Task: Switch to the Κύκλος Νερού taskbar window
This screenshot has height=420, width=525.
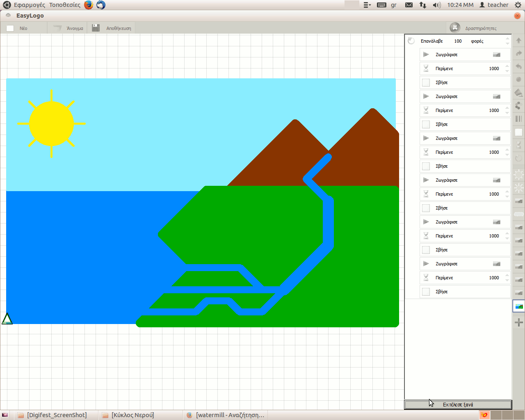Action: [128, 415]
